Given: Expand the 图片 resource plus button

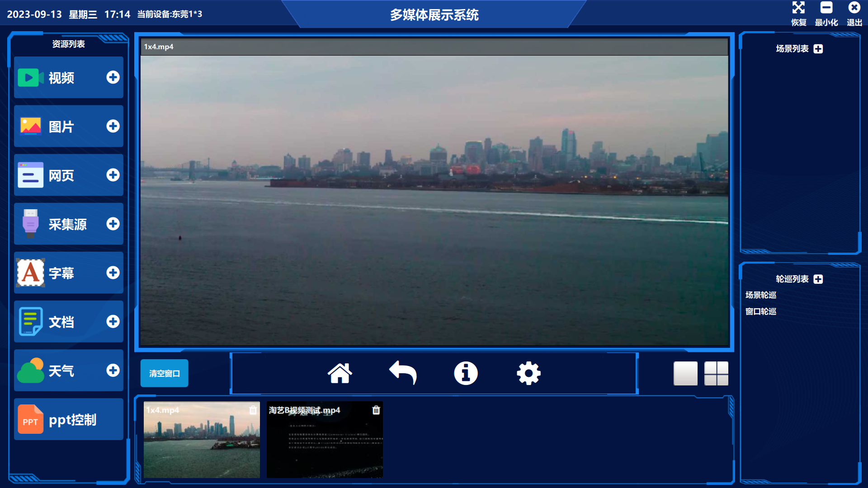Looking at the screenshot, I should (113, 126).
